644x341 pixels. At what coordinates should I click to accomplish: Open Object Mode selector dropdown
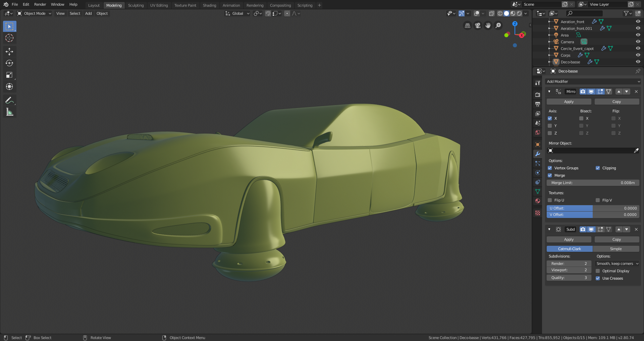click(34, 13)
